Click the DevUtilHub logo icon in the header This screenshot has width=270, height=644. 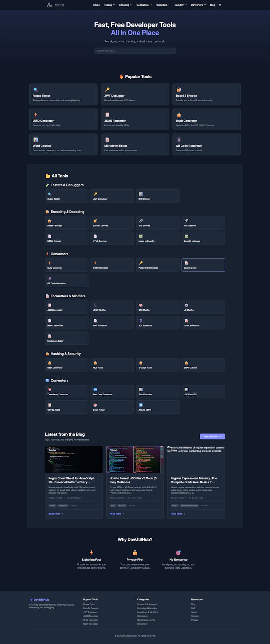(50, 5)
